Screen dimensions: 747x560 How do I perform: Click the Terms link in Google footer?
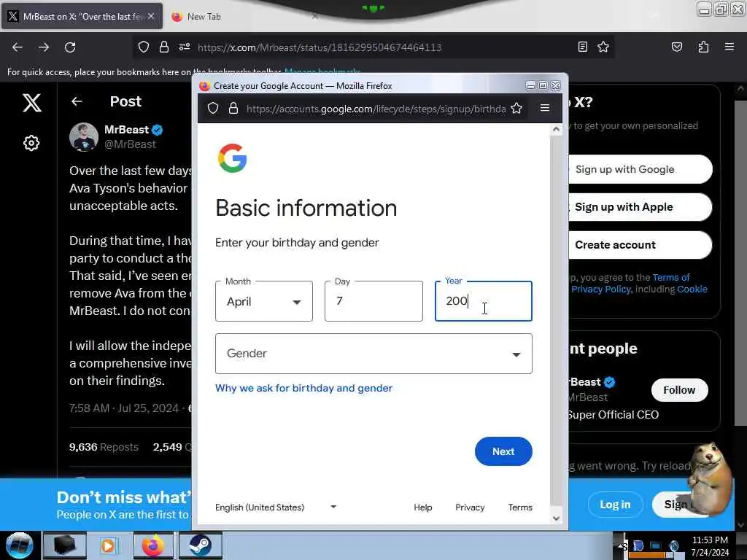pyautogui.click(x=520, y=507)
